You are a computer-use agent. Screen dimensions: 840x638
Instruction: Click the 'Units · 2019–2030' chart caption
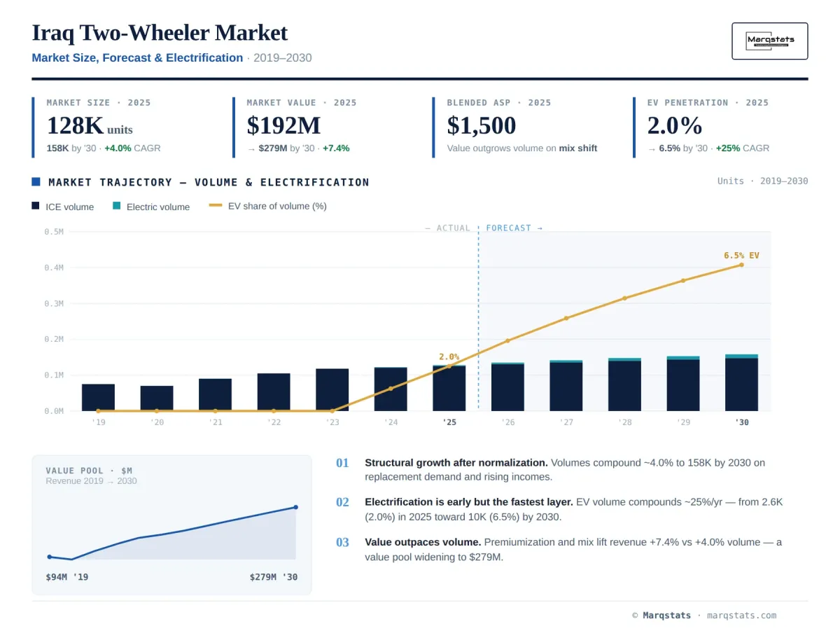(x=762, y=181)
